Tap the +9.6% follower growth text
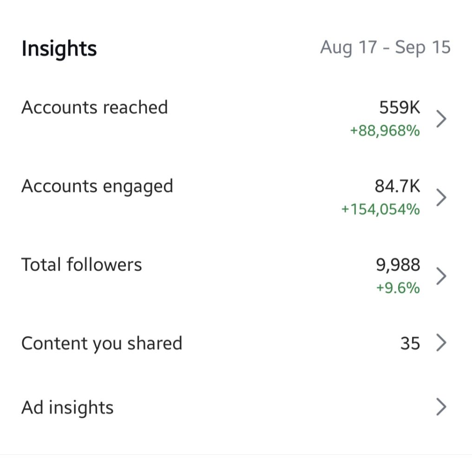Screen dimensions: 472x476 coord(398,288)
